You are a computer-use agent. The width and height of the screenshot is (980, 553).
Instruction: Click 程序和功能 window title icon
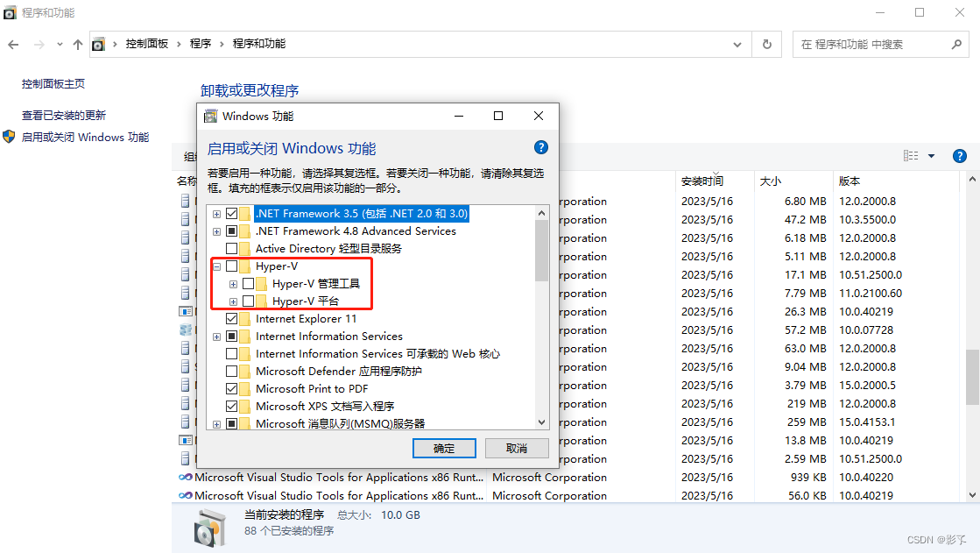[10, 13]
